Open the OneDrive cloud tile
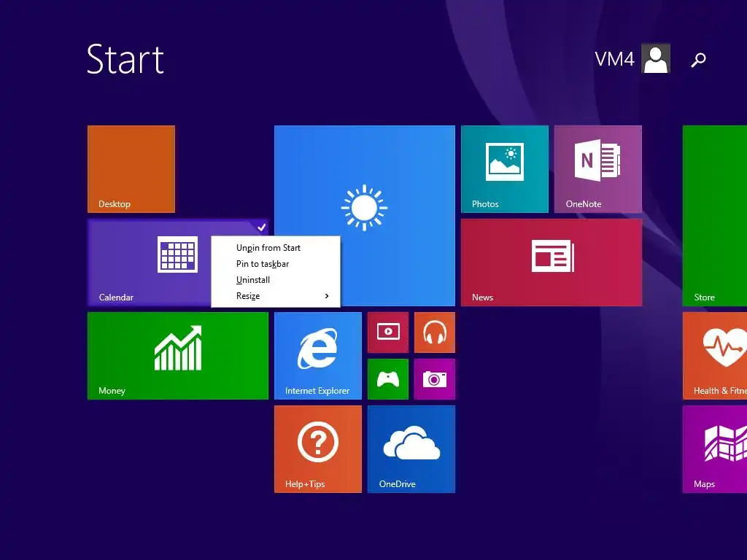This screenshot has height=560, width=747. 411,449
